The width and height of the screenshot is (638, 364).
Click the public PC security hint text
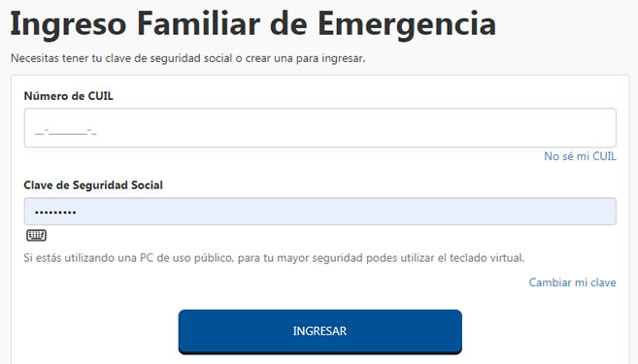[x=274, y=258]
